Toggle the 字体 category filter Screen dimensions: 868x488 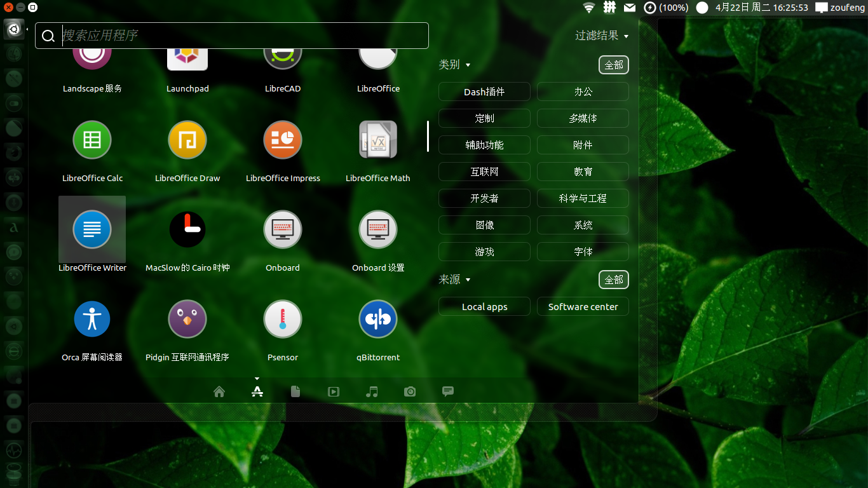tap(583, 252)
